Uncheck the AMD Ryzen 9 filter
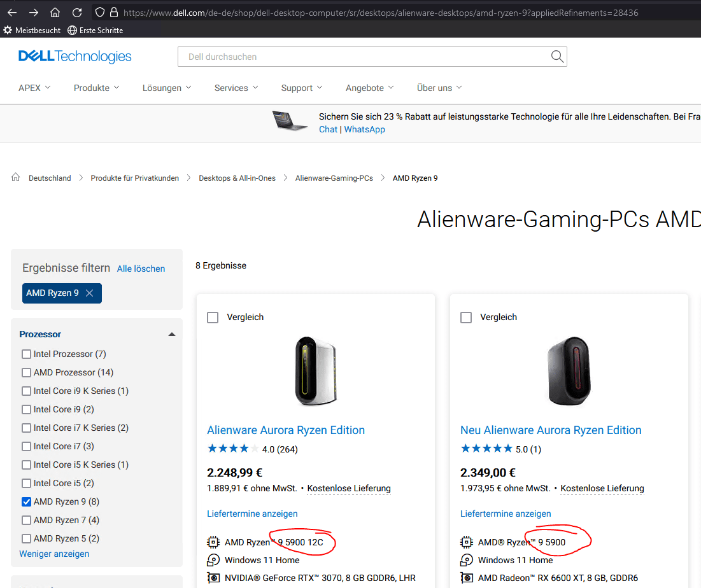The height and width of the screenshot is (588, 701). pos(26,501)
